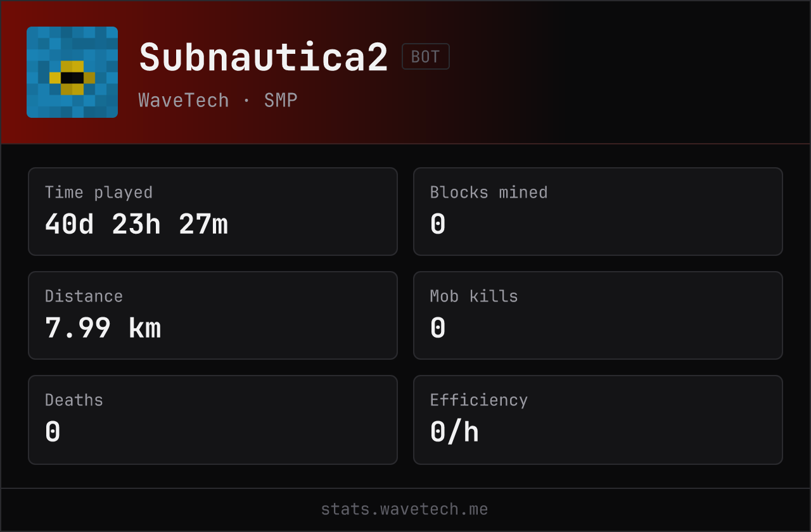Screen dimensions: 811x532
Task: Click the Mob kills value of 0
Action: pos(438,328)
